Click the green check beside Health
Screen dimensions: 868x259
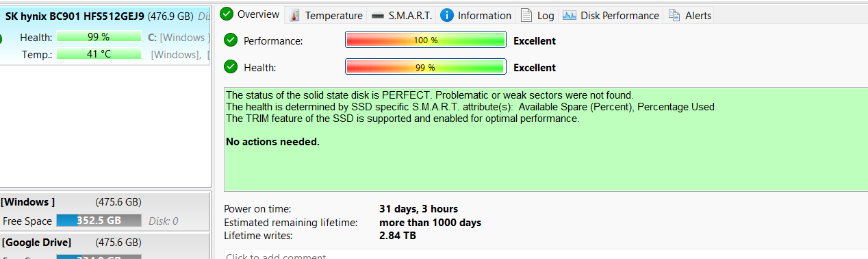[231, 67]
